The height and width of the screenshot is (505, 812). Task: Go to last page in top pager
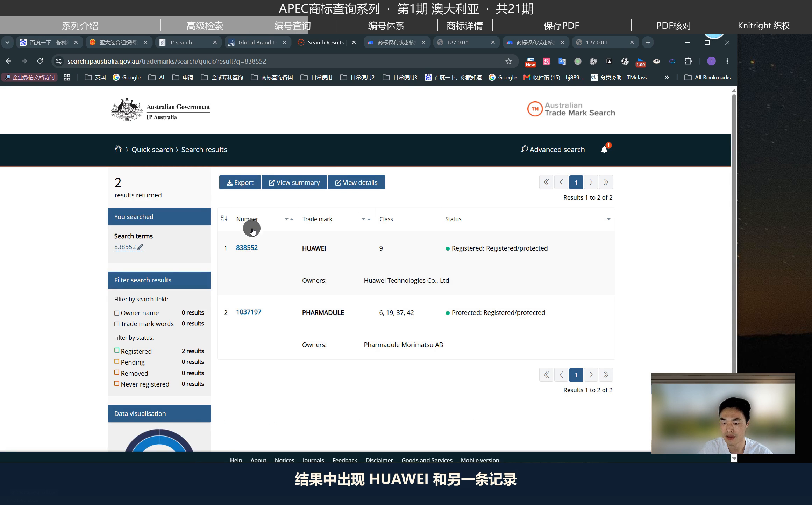(606, 182)
